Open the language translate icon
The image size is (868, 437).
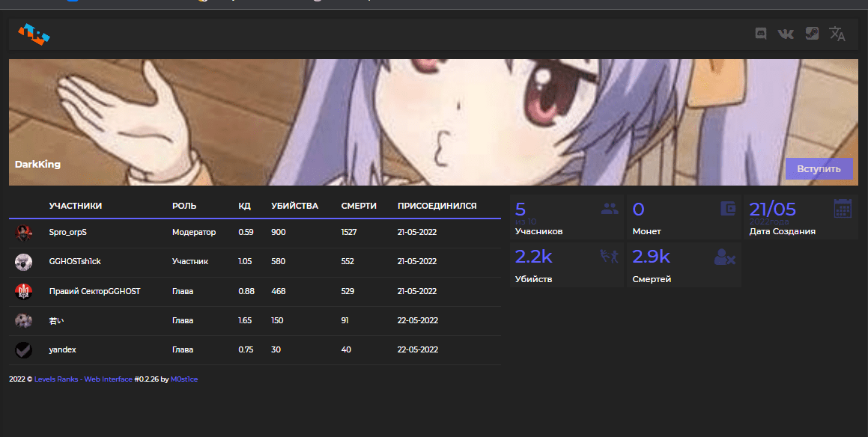837,34
